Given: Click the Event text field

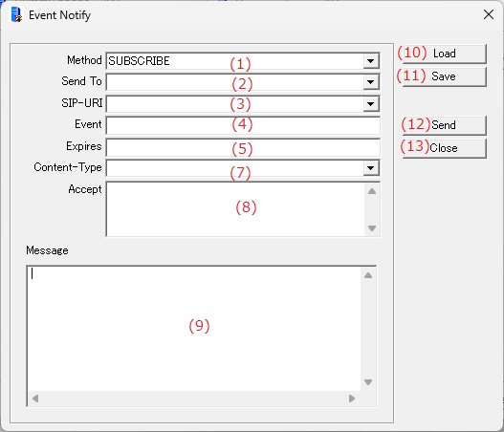Looking at the screenshot, I should point(243,125).
